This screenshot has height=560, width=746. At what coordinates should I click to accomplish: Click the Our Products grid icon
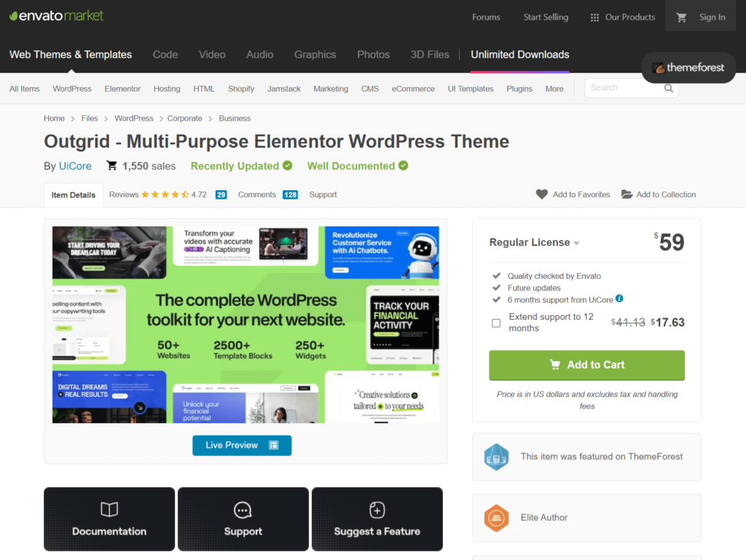pyautogui.click(x=594, y=17)
